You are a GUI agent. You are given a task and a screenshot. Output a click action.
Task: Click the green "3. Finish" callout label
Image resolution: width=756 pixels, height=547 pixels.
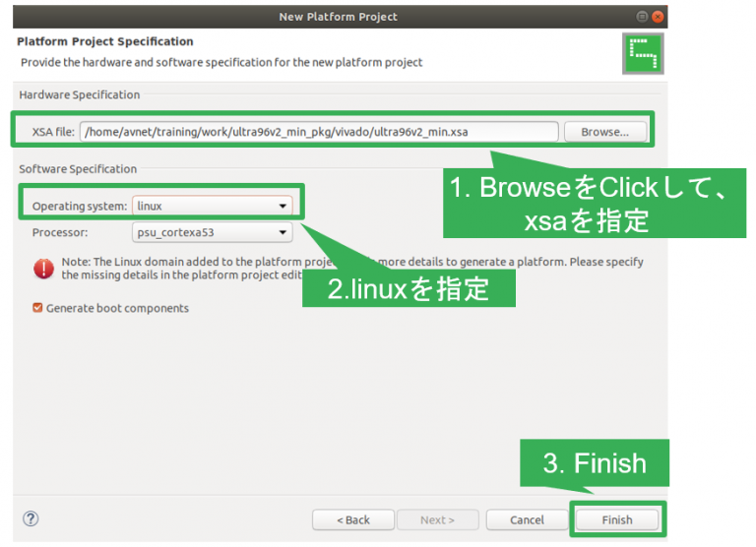click(594, 463)
